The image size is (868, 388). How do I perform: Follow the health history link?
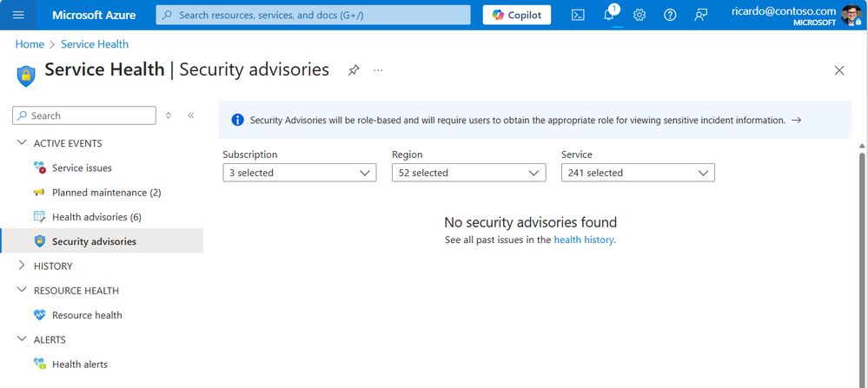[x=585, y=240]
